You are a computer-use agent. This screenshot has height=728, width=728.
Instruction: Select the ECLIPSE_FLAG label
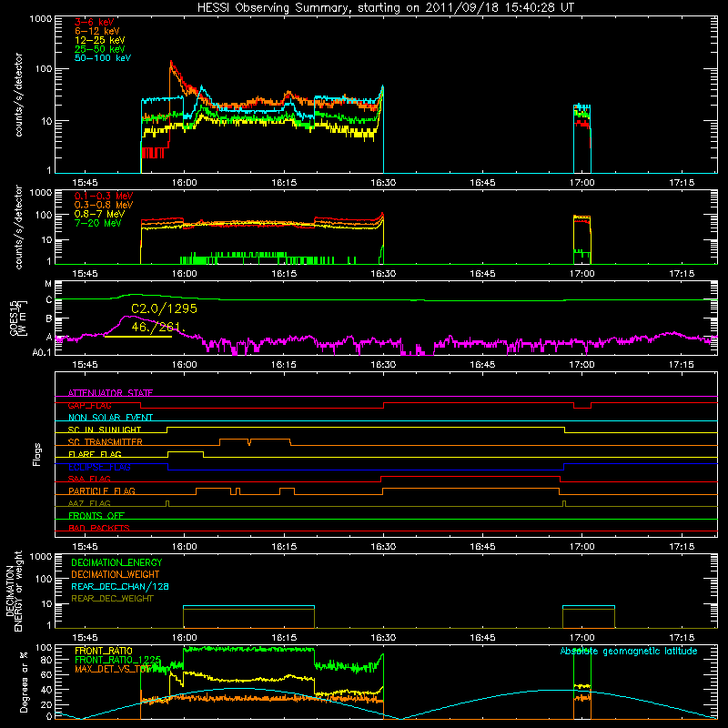(99, 467)
